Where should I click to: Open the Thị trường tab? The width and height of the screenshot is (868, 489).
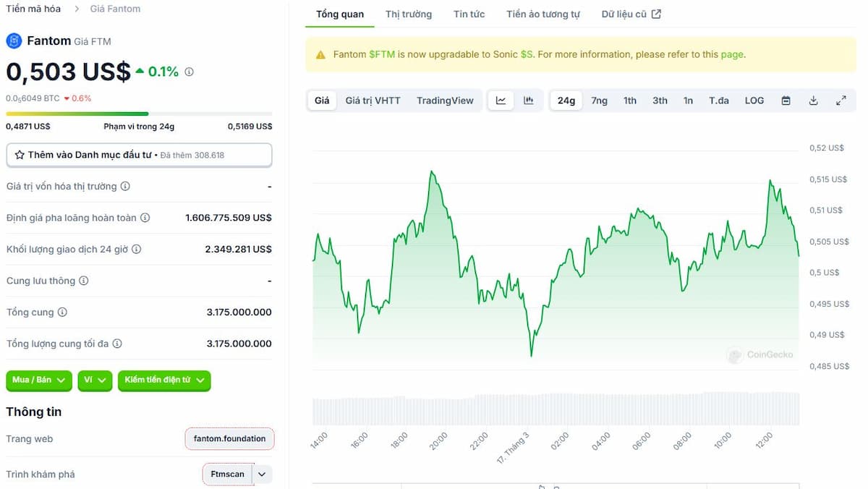(409, 14)
